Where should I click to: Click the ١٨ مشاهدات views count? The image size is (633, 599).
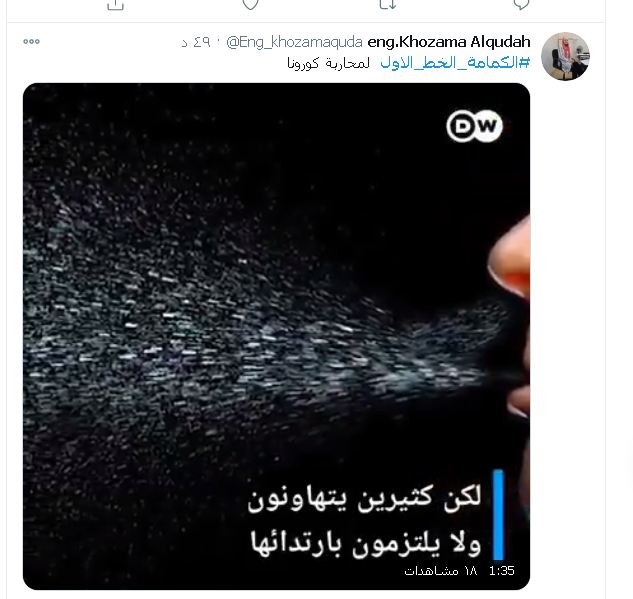(441, 571)
